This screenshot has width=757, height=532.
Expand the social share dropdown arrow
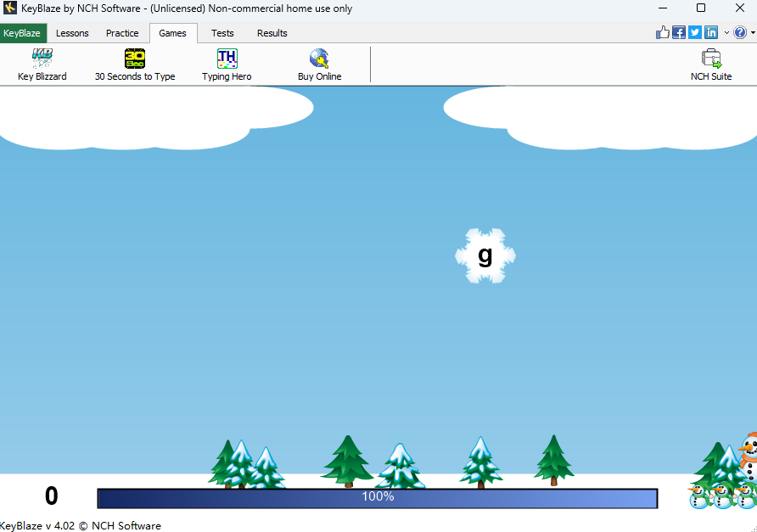(x=726, y=33)
